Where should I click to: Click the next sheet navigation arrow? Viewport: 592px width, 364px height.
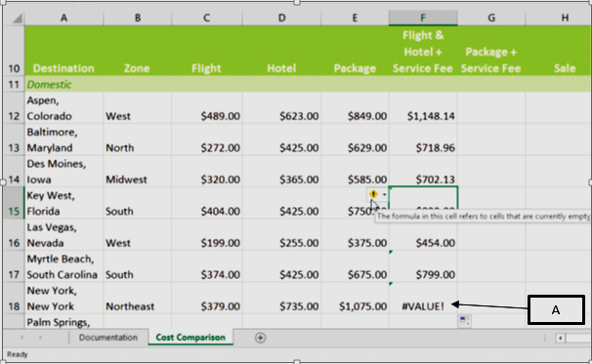click(40, 338)
